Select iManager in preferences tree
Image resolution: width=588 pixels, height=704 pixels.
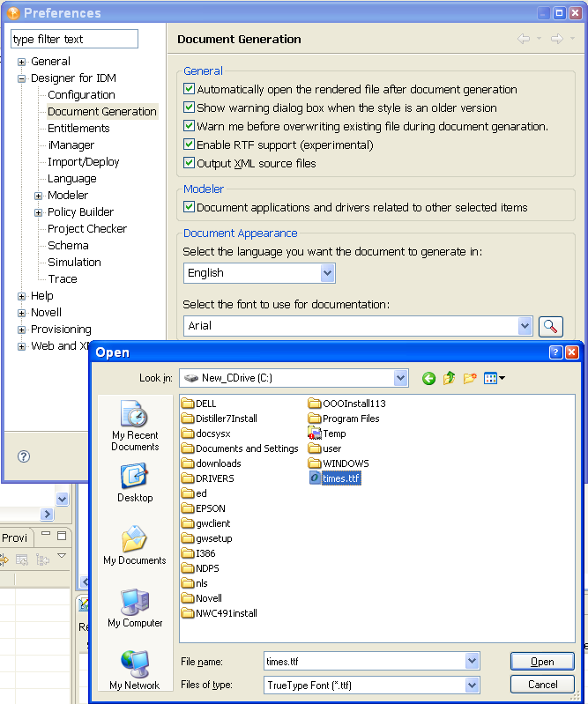71,145
